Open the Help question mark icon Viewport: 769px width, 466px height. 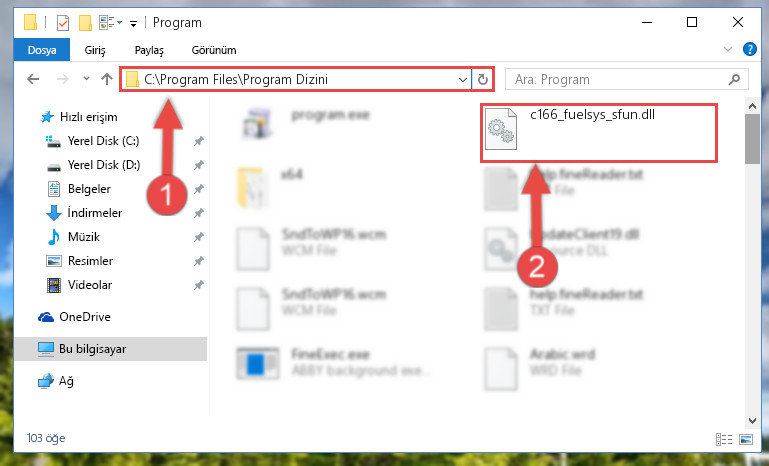click(x=749, y=49)
